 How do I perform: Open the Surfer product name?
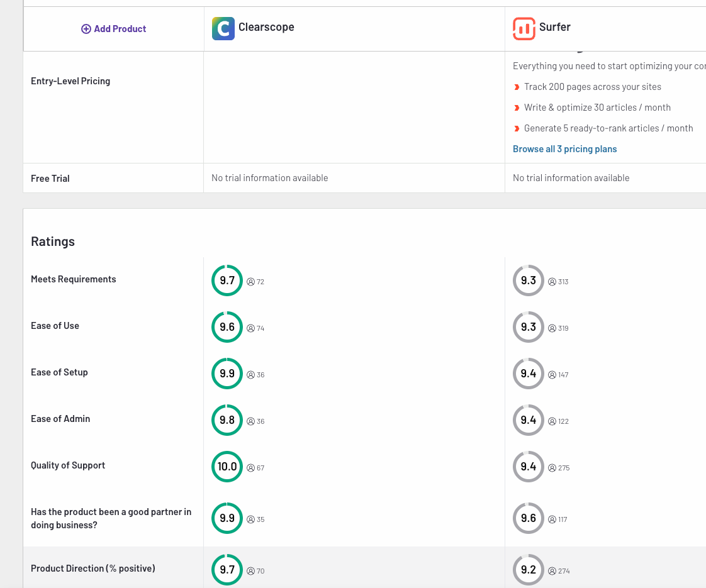point(555,27)
